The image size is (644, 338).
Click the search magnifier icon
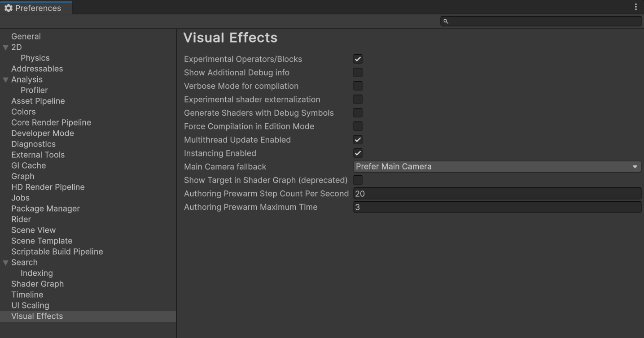coord(446,21)
